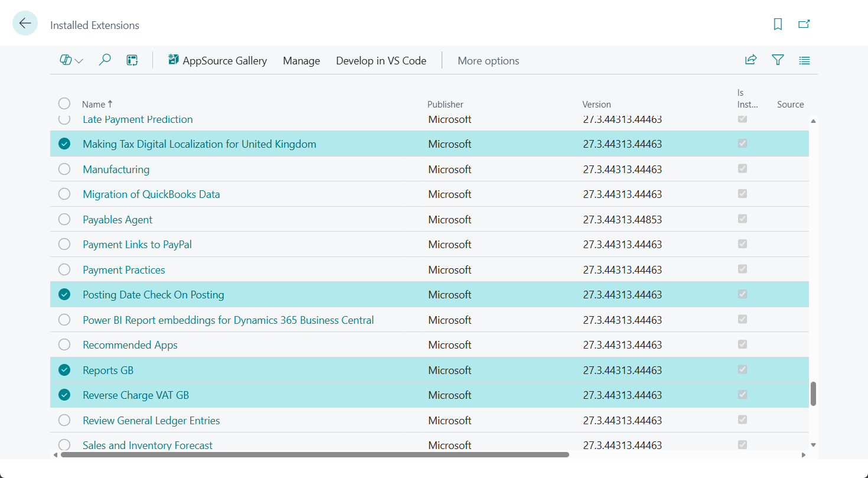Click the share icon on the action bar
868x478 pixels.
[x=750, y=60]
